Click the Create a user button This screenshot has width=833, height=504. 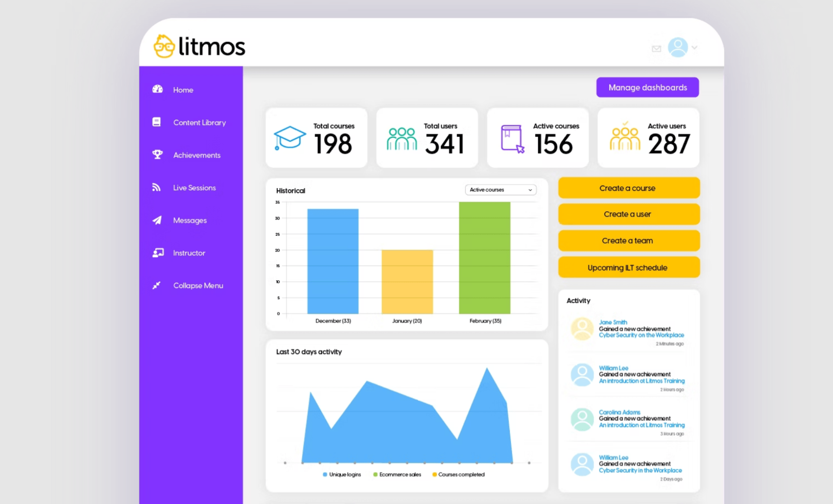tap(629, 214)
